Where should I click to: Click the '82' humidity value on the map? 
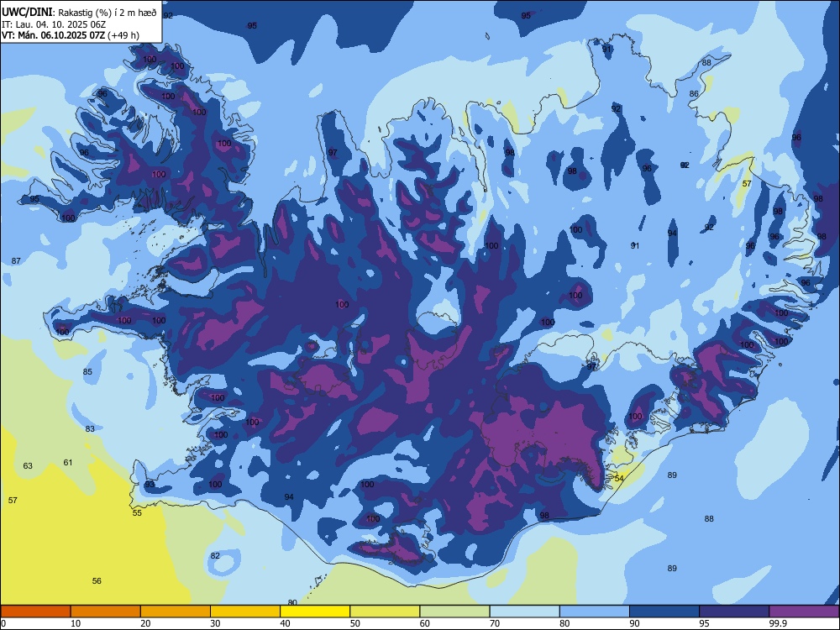(215, 555)
